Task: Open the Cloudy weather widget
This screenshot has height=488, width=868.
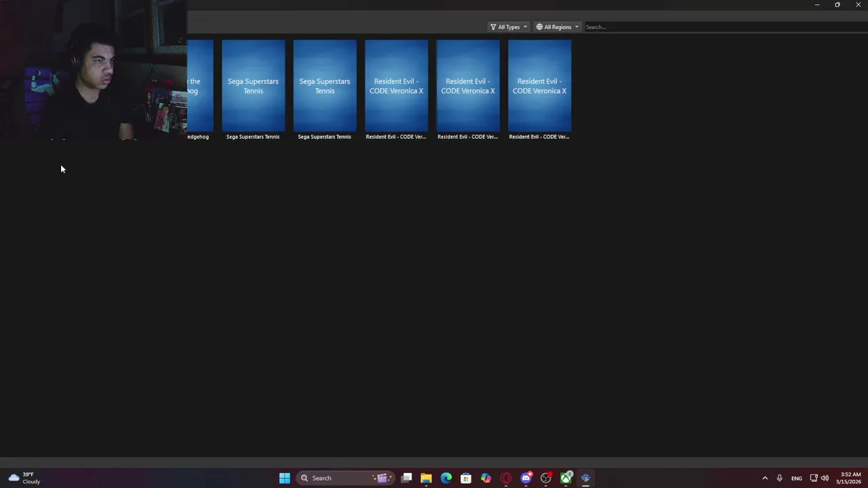Action: (x=24, y=478)
